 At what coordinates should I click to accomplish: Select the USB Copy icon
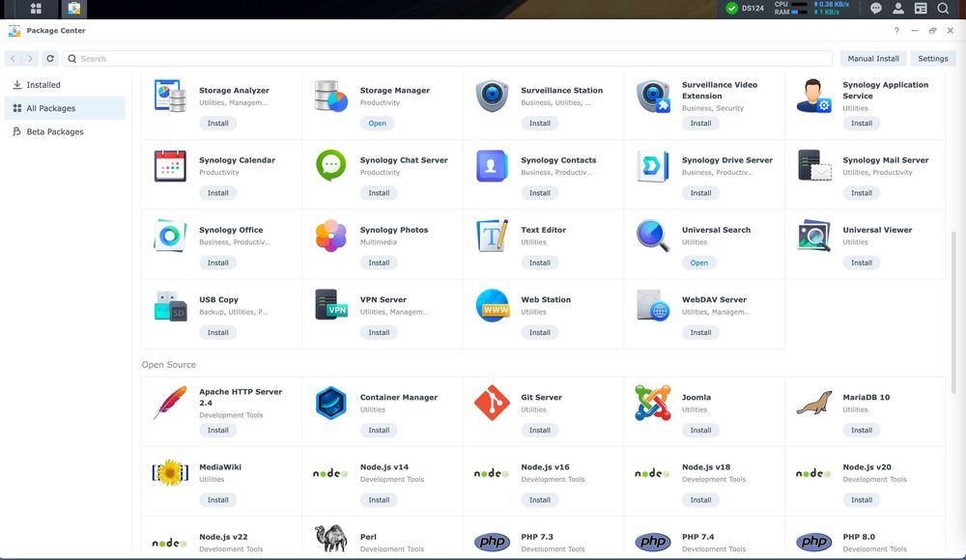[170, 305]
